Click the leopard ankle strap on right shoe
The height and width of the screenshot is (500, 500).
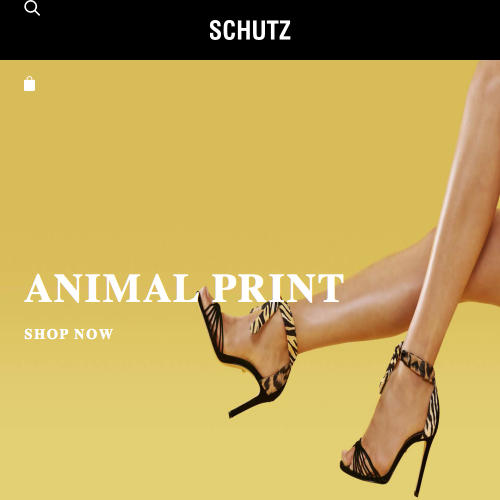point(417,362)
